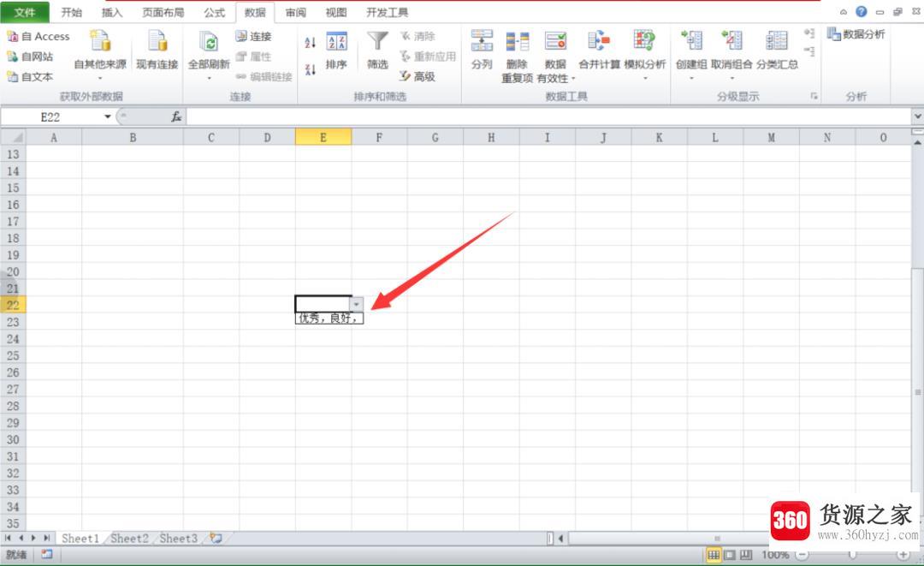924x566 pixels.
Task: Switch to the 审阅 Review tab
Action: point(296,12)
